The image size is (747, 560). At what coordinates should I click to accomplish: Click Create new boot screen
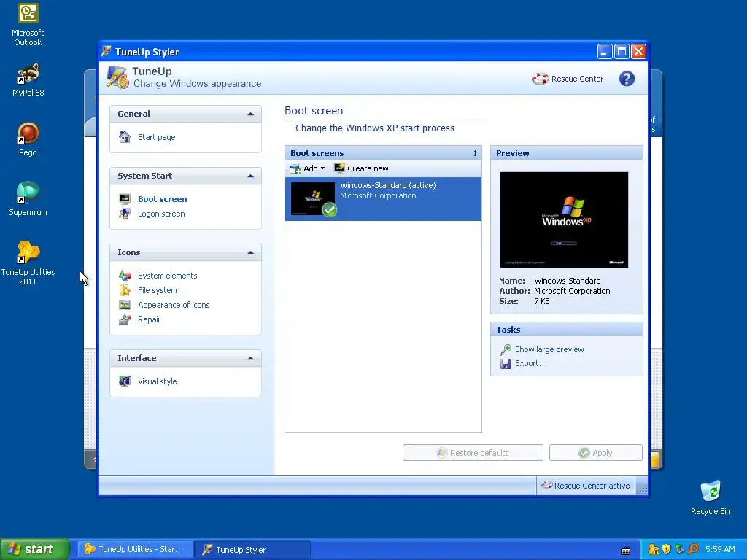[362, 168]
